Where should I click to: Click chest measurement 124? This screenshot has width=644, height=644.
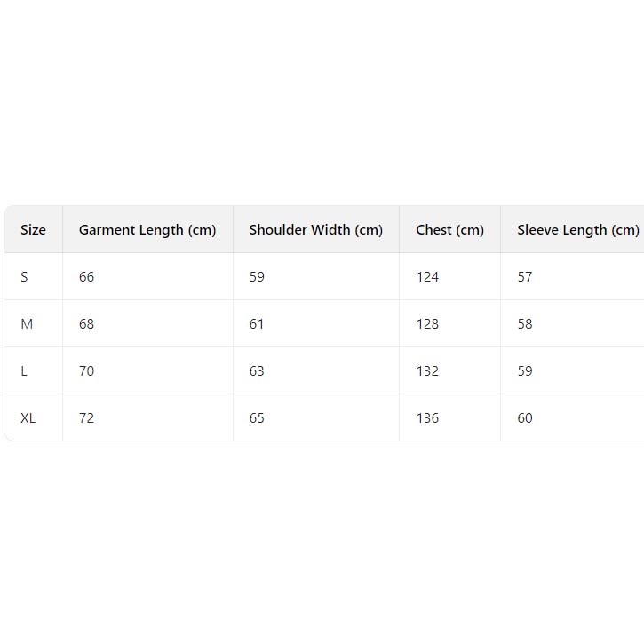click(427, 277)
